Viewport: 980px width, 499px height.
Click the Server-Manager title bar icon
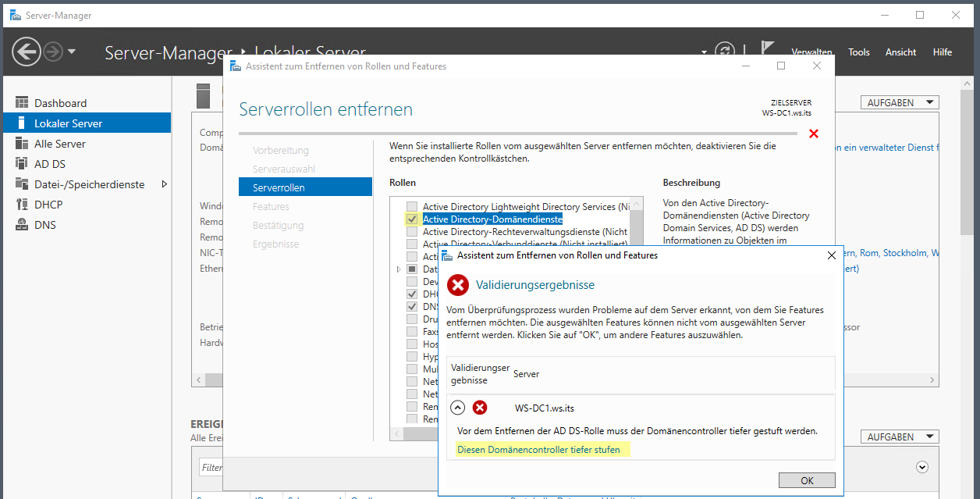tap(15, 15)
